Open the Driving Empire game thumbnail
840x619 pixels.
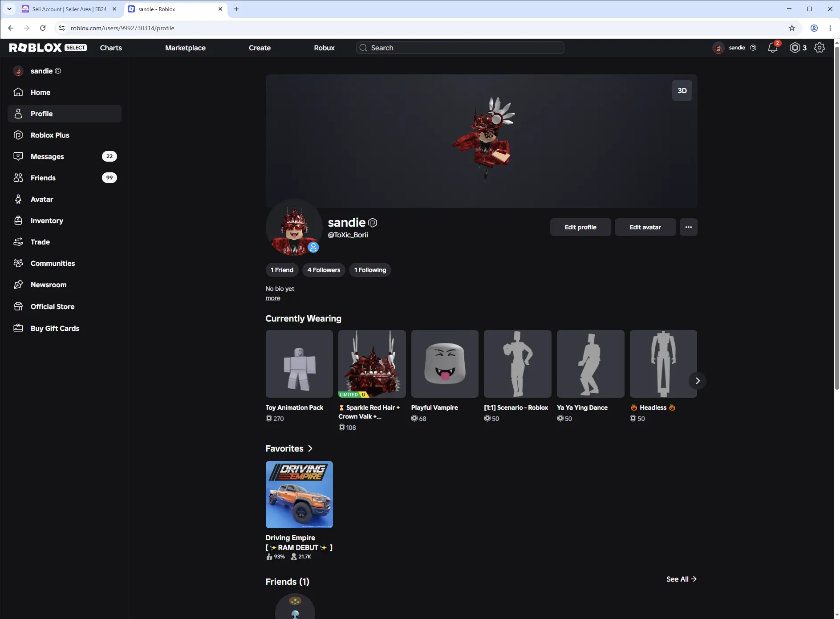(x=299, y=494)
